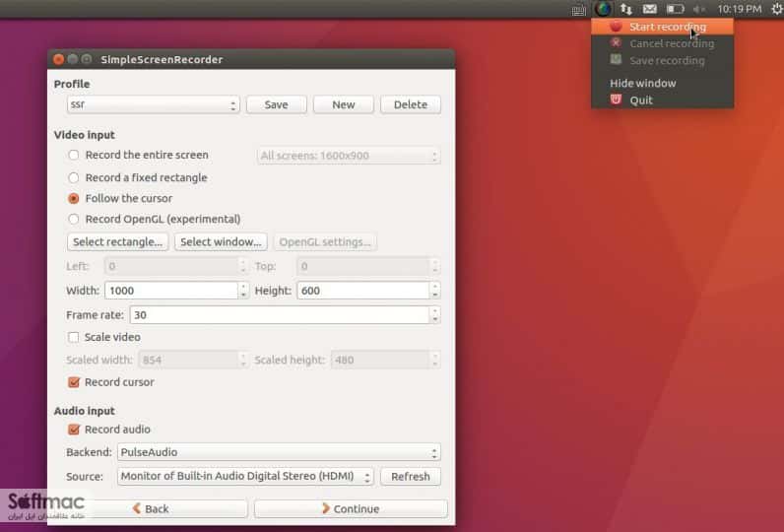Open the network connections indicator
Screen dimensions: 784x532
[x=626, y=9]
